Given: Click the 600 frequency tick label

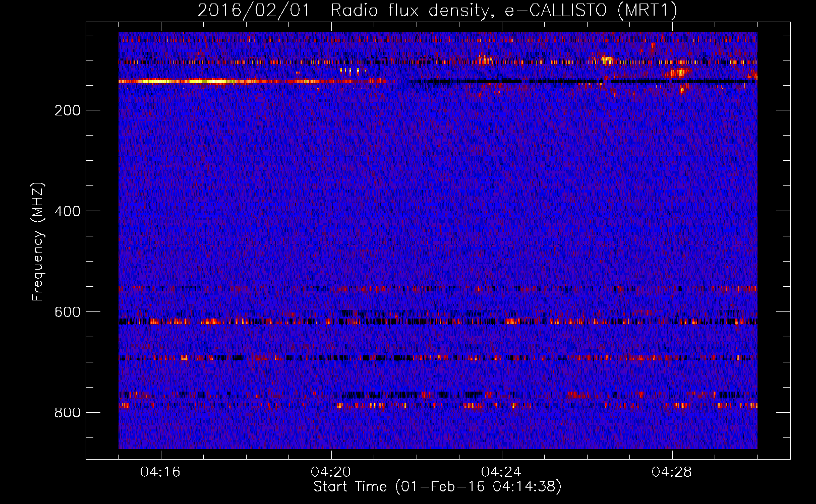Looking at the screenshot, I should tap(68, 312).
